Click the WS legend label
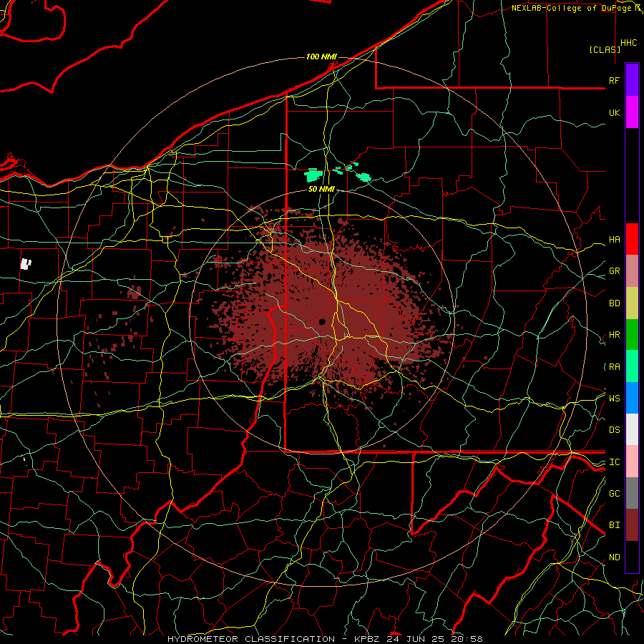Image resolution: width=644 pixels, height=644 pixels. [615, 398]
